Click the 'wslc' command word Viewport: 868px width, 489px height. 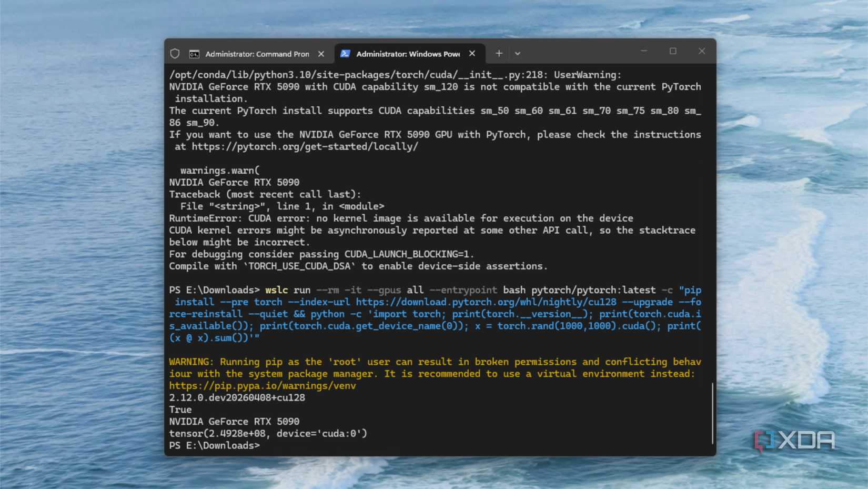[277, 290]
